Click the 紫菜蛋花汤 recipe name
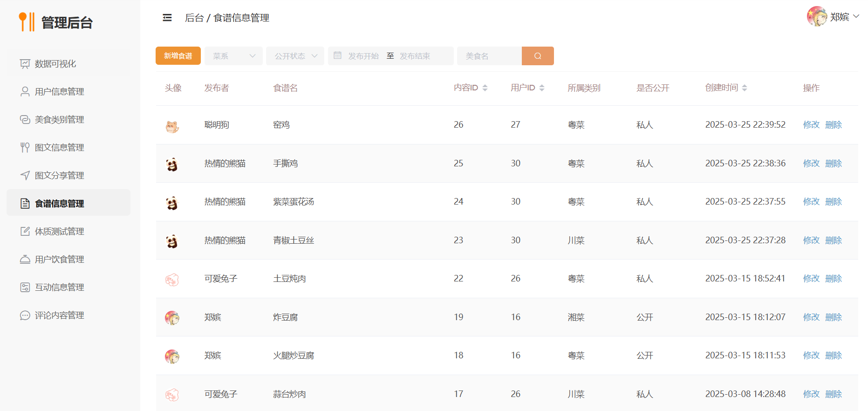Screen dimensions: 868x411 (x=294, y=202)
